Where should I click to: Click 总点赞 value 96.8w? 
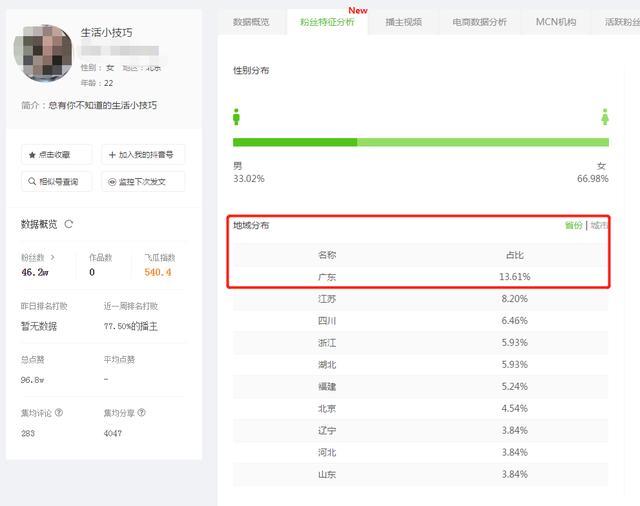pos(32,380)
